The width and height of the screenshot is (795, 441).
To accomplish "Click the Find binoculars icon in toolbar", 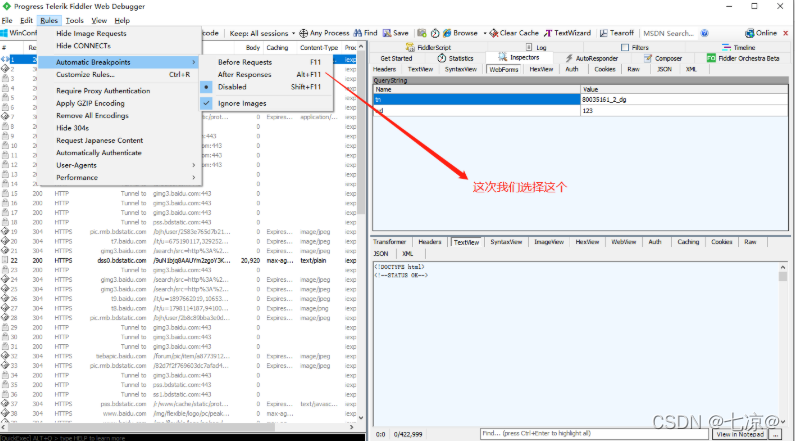I will pos(358,33).
